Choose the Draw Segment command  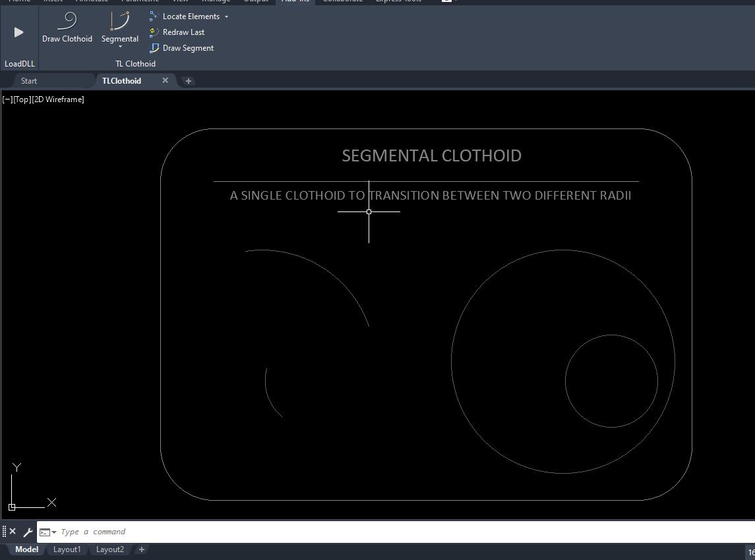pos(181,48)
